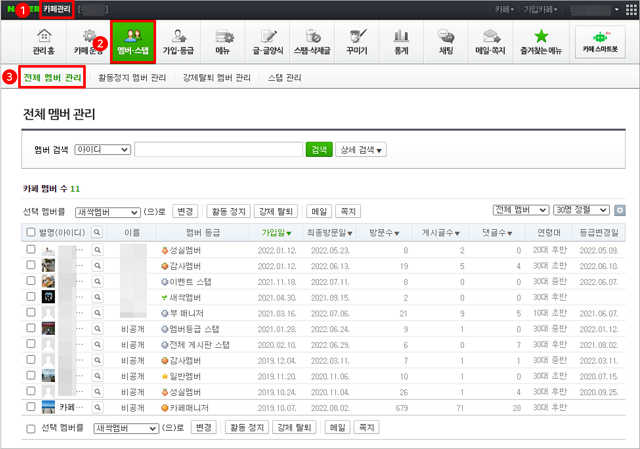Open the 카페운영 gear icon

click(x=89, y=36)
